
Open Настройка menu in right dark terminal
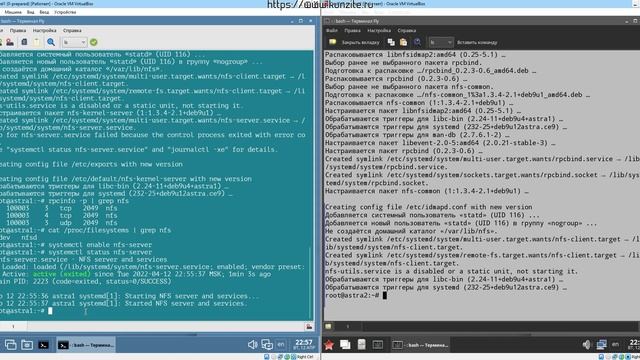(378, 31)
